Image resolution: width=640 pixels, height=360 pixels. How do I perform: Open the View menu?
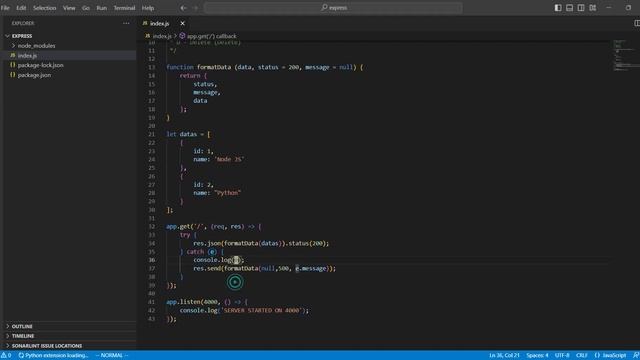click(69, 8)
